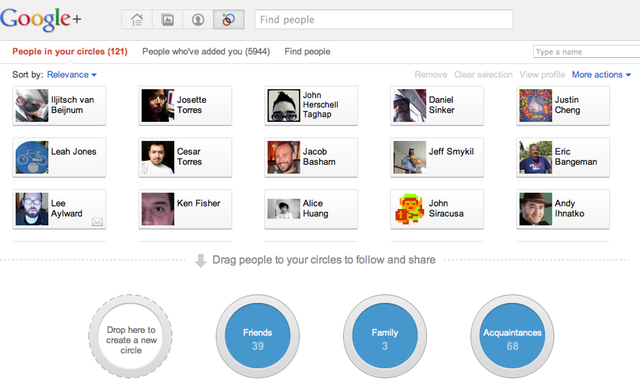Click the name John Herschell Taghap
Image resolution: width=640 pixels, height=384 pixels.
coord(320,105)
